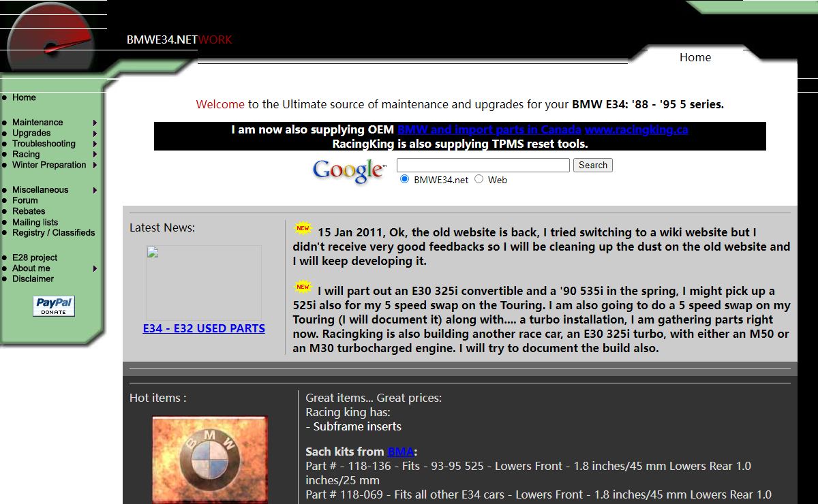
Task: Open the About me menu item
Action: [x=31, y=268]
